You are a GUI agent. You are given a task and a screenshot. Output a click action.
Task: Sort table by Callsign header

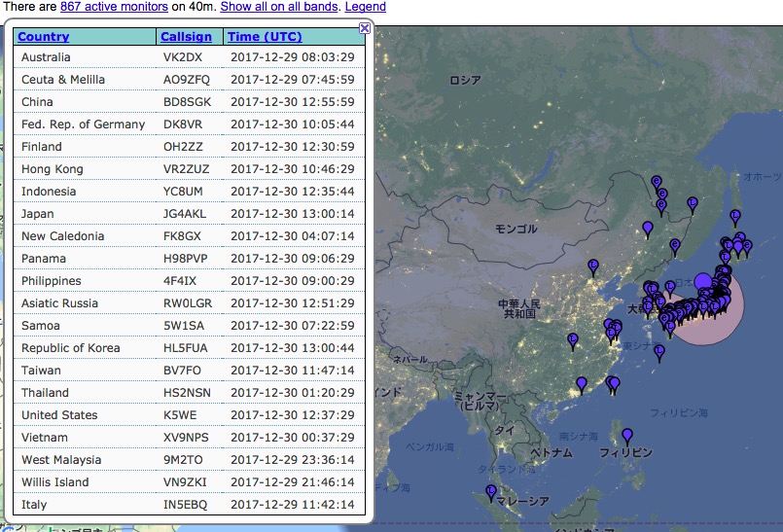click(x=186, y=36)
